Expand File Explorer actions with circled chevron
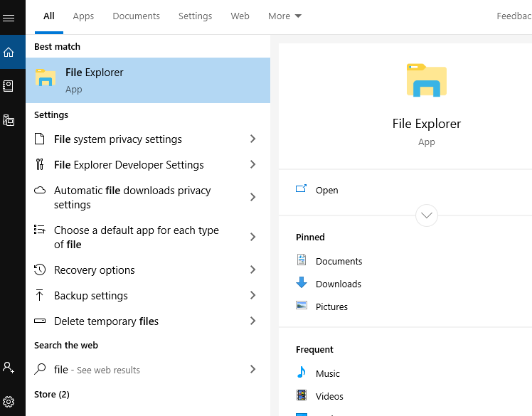The height and width of the screenshot is (416, 532). pos(427,215)
